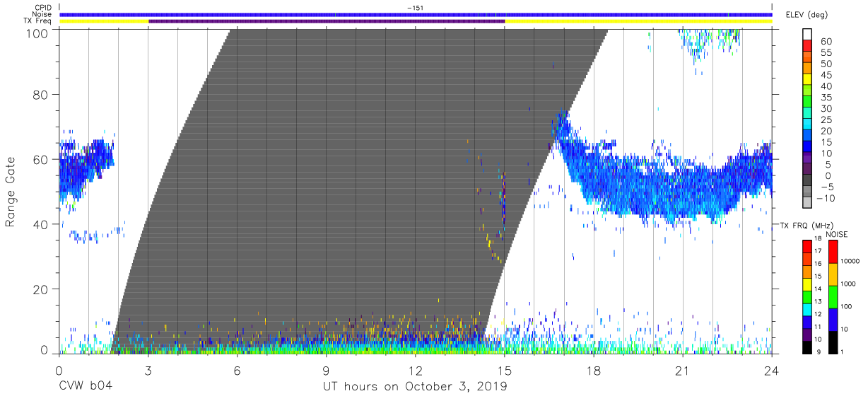868x401 pixels.
Task: Click the red top segment of TX FRQ bar
Action: (807, 247)
